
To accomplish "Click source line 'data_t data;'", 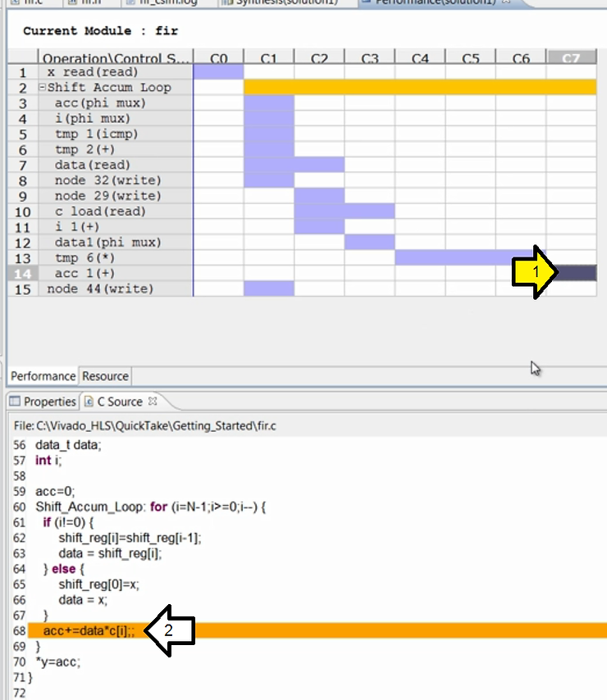I will [68, 444].
